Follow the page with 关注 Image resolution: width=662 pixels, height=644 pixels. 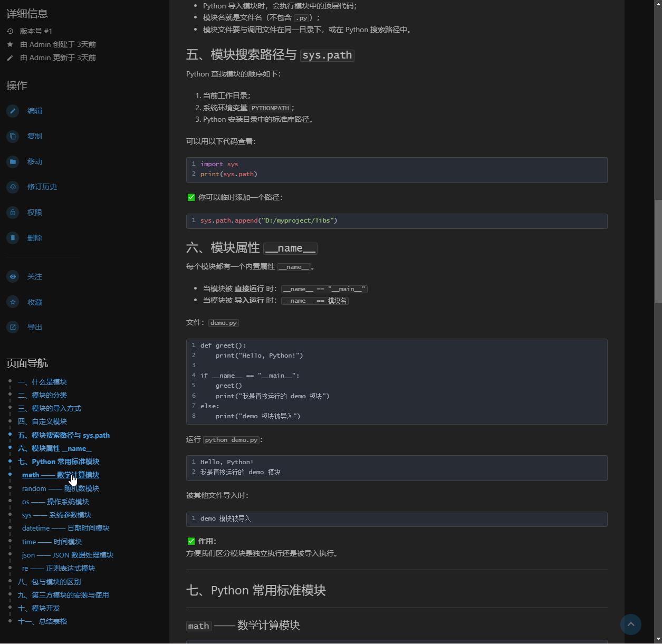[x=35, y=276]
